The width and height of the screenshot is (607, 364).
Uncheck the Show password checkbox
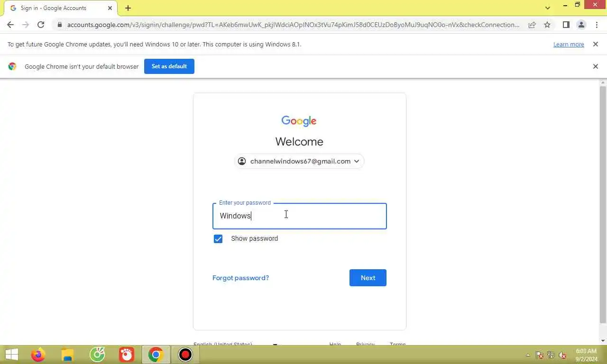point(218,239)
